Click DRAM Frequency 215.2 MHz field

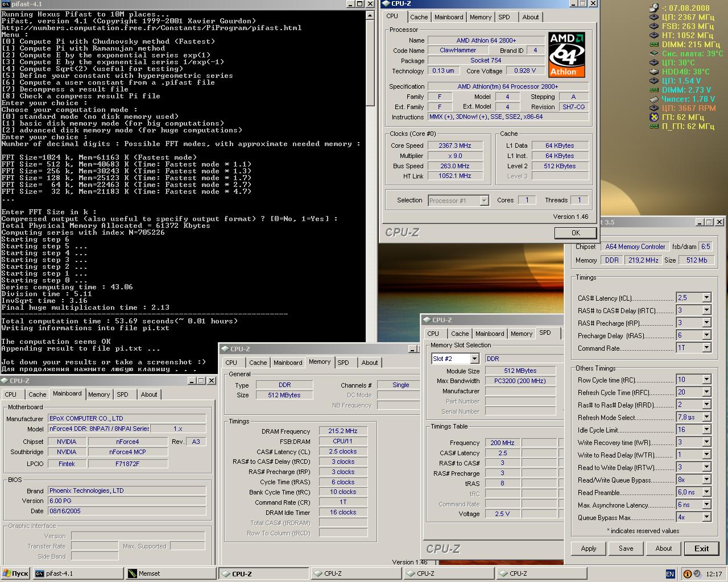pyautogui.click(x=343, y=431)
